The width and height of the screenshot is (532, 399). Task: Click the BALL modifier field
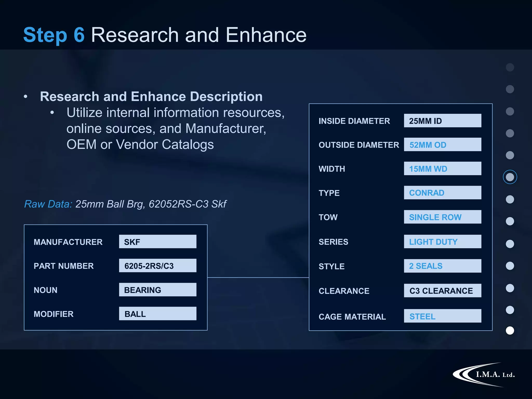point(157,314)
